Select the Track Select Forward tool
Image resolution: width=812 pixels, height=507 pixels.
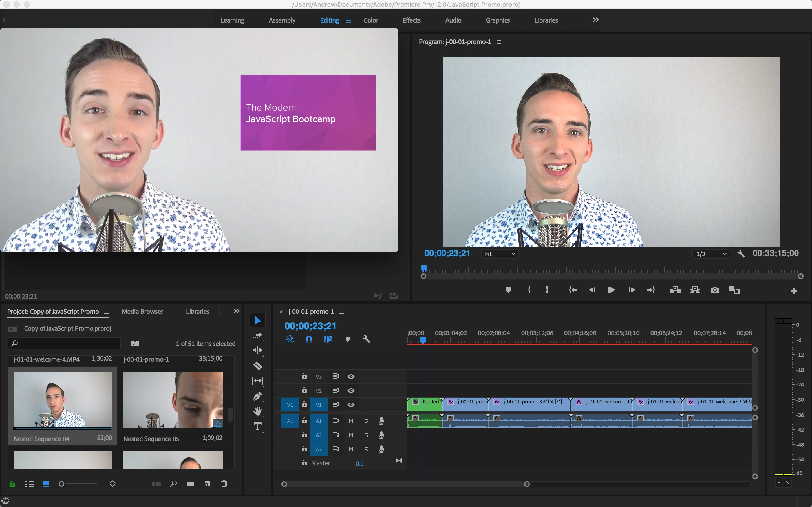pyautogui.click(x=257, y=335)
